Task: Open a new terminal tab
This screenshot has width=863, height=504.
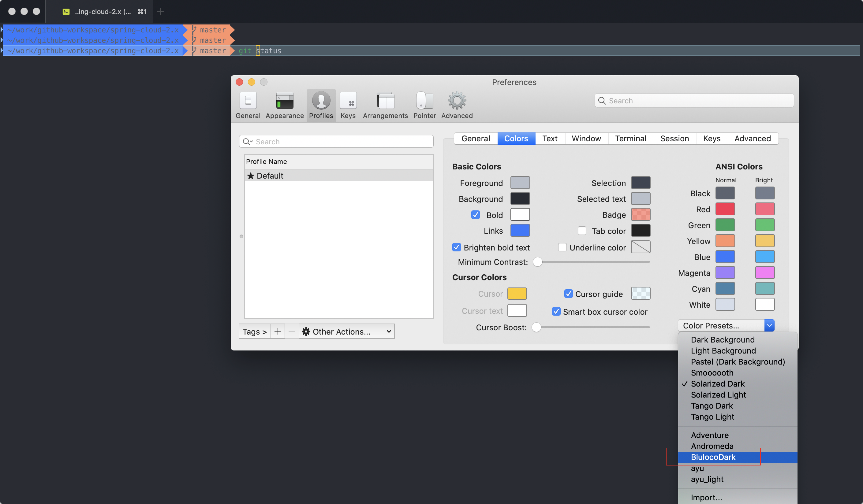Action: point(160,12)
